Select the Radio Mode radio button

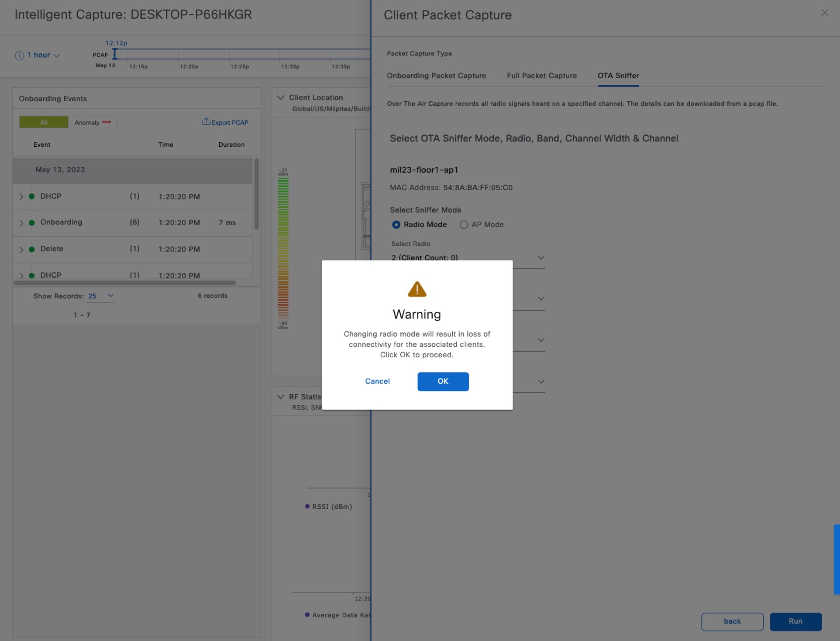[396, 224]
